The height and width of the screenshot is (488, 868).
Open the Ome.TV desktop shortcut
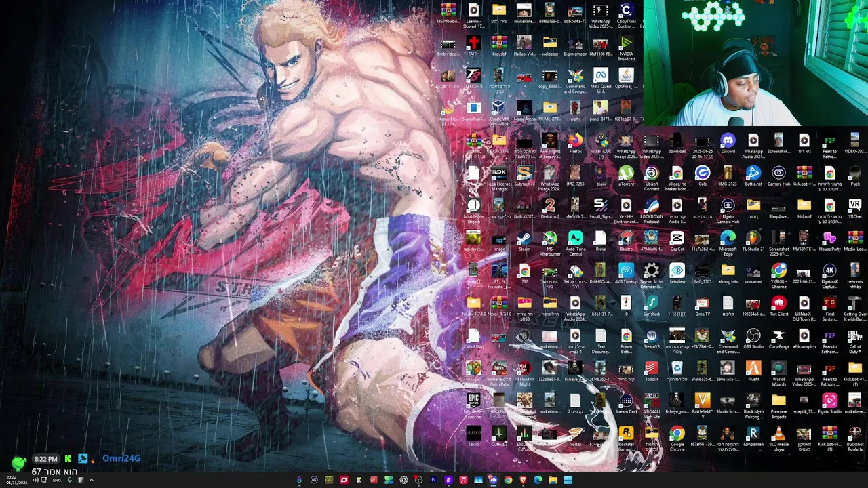click(x=703, y=307)
